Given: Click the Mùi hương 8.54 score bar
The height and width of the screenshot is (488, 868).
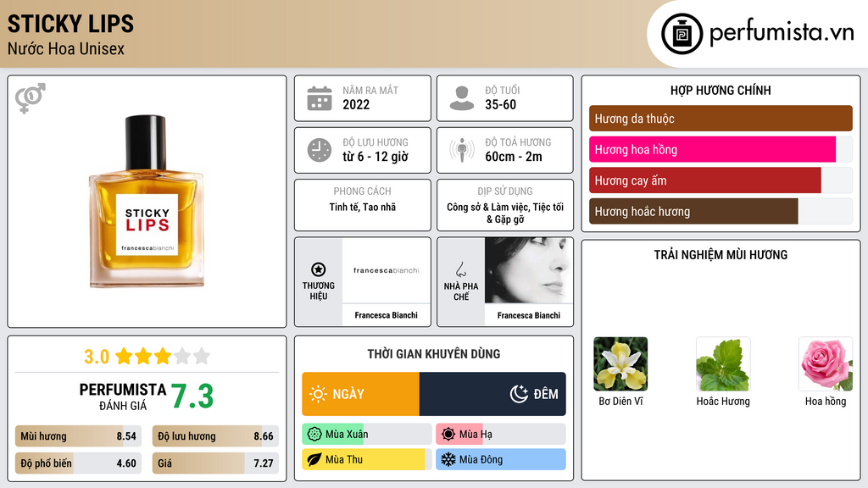Looking at the screenshot, I should 78,436.
